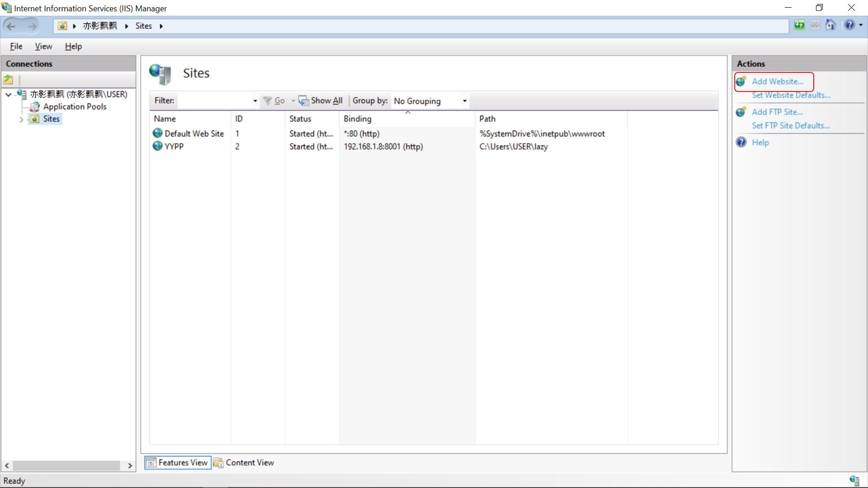Click the Add Website link

tap(777, 82)
